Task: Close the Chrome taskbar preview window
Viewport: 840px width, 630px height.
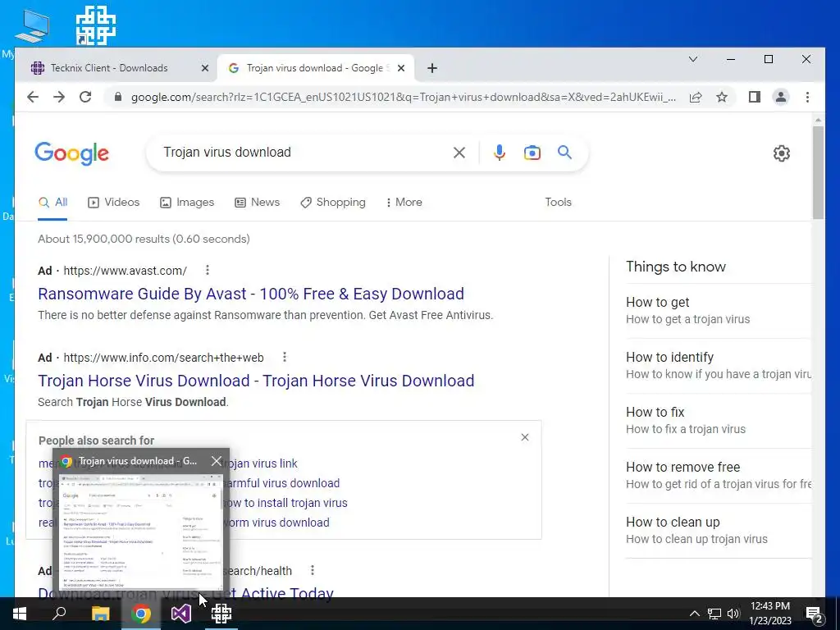Action: pyautogui.click(x=217, y=461)
